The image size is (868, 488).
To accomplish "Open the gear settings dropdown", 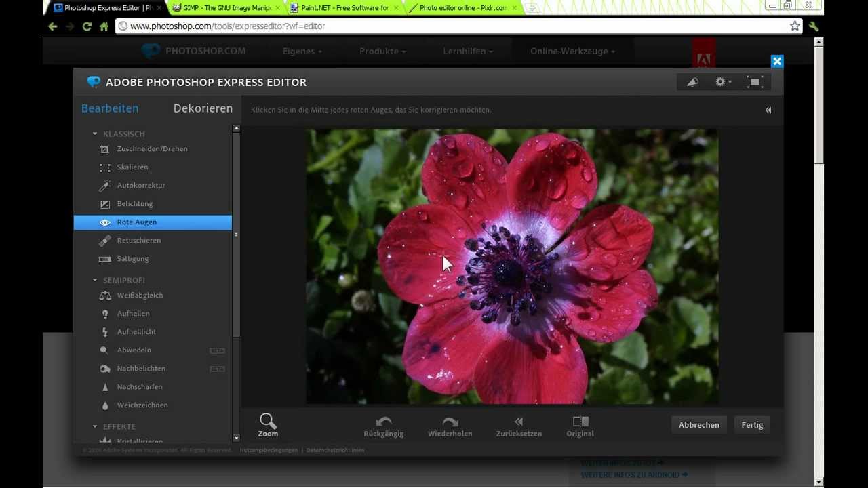I will click(724, 82).
